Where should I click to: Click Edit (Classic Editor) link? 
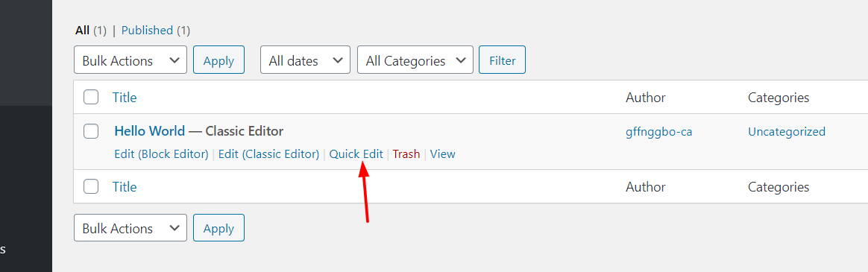click(268, 154)
